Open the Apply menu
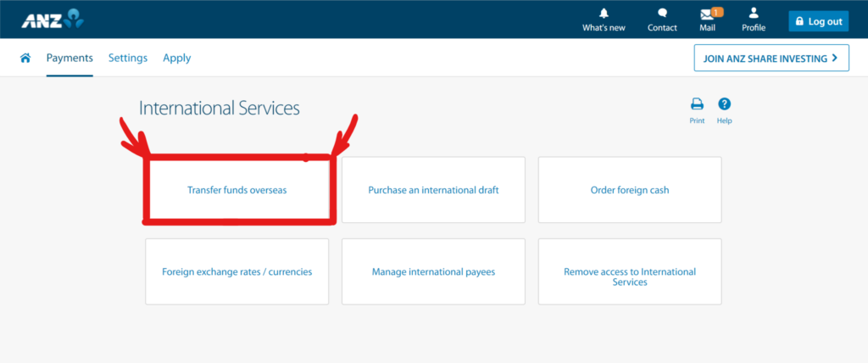Image resolution: width=868 pixels, height=363 pixels. point(177,58)
